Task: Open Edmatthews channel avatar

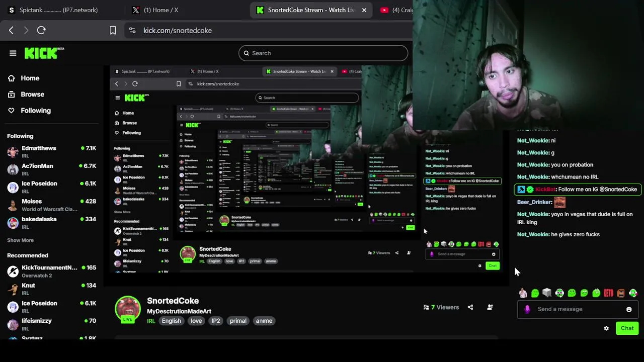Action: coord(13,152)
